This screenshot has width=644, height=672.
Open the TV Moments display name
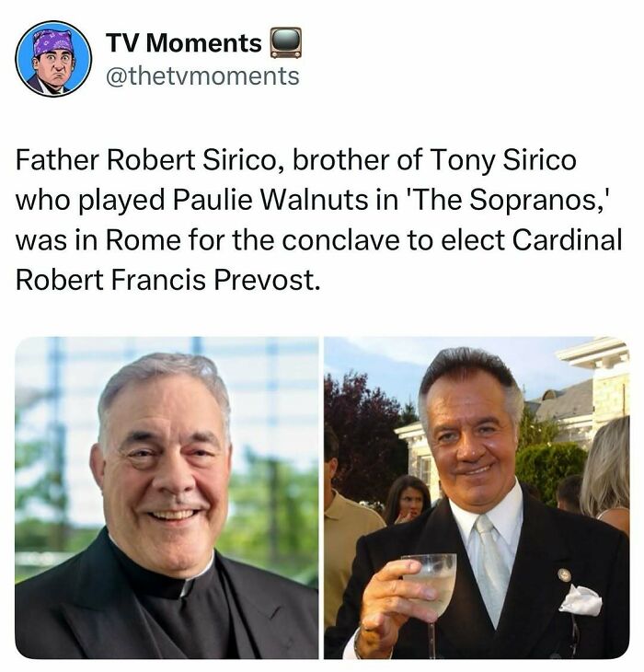click(183, 42)
